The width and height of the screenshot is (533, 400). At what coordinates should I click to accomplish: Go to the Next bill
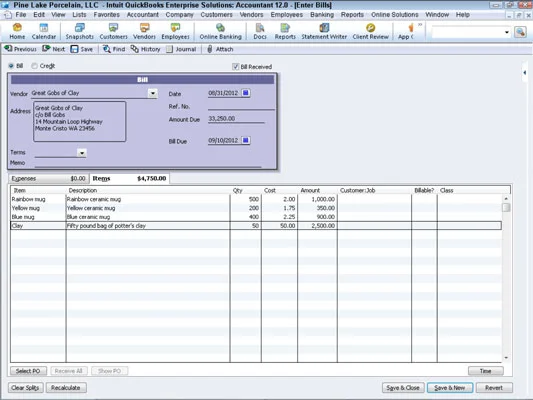point(53,49)
